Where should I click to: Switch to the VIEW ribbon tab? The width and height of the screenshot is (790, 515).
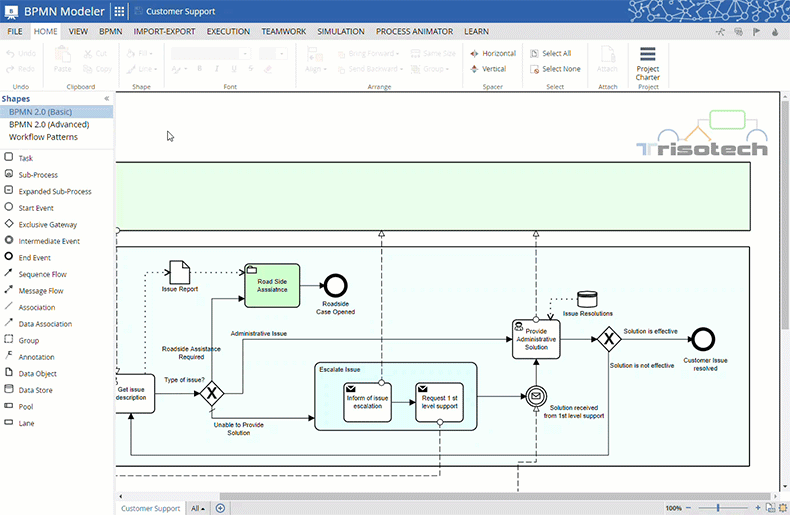click(x=78, y=31)
